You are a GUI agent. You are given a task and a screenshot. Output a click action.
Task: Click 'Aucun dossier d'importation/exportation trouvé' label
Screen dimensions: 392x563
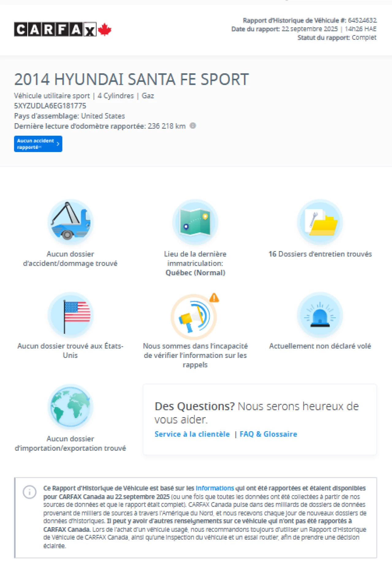coord(70,443)
